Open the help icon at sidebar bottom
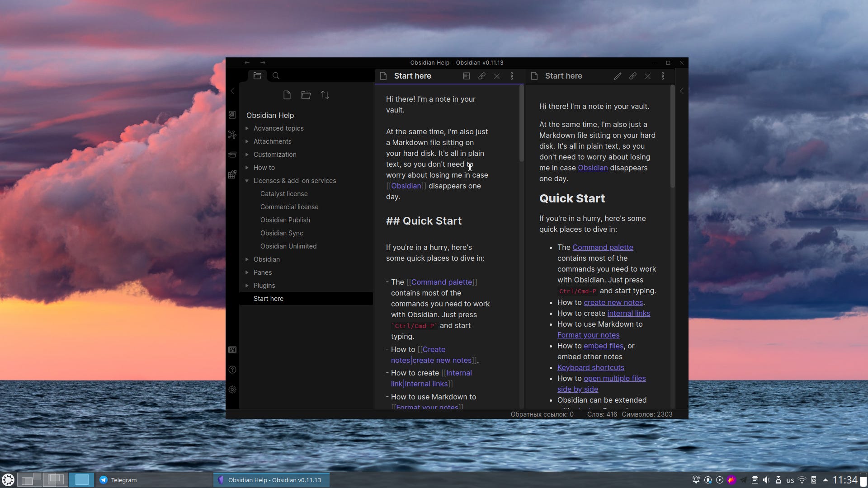Viewport: 868px width, 488px height. tap(232, 369)
